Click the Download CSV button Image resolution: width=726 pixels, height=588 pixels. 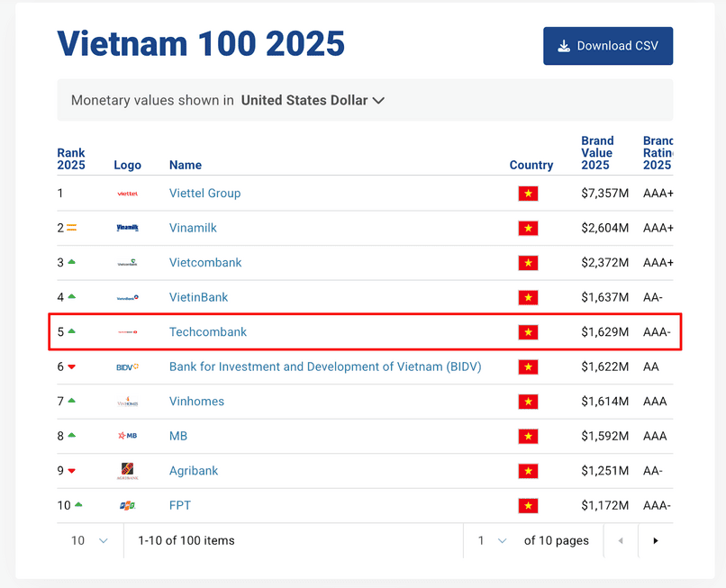pos(607,45)
